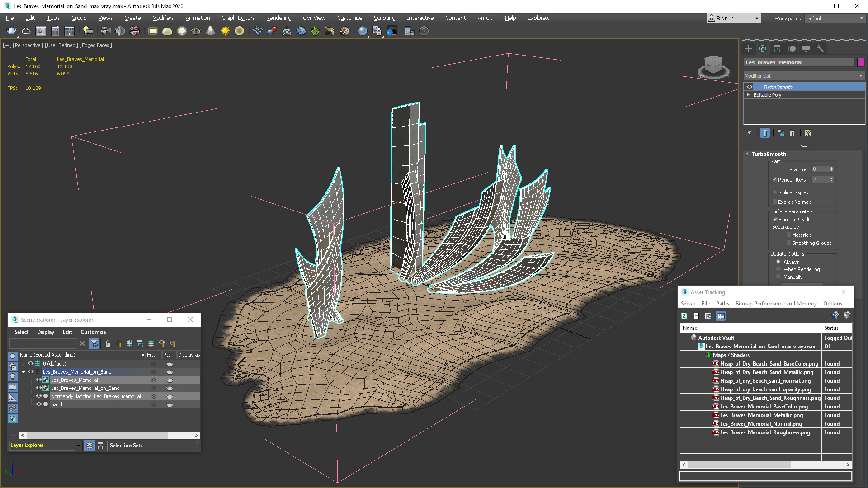
Task: Click Render Iters spinner arrows
Action: tap(831, 180)
